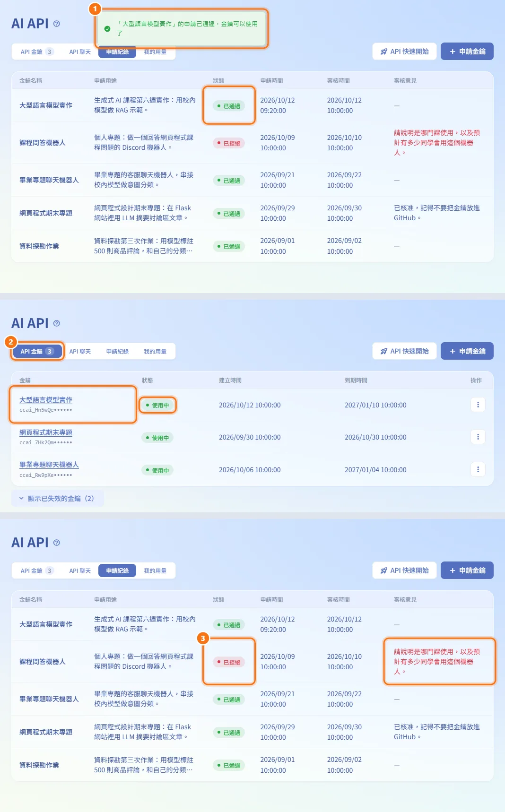Click the 使用中 badge in the 畢業專題聊天機器人 key row

[x=157, y=470]
